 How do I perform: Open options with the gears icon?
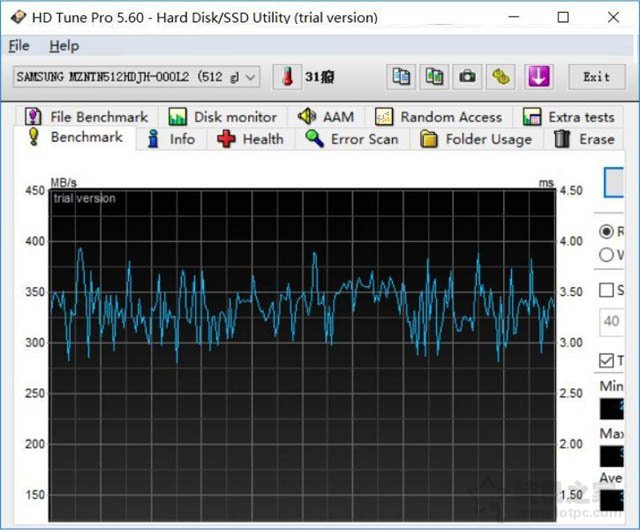point(501,76)
